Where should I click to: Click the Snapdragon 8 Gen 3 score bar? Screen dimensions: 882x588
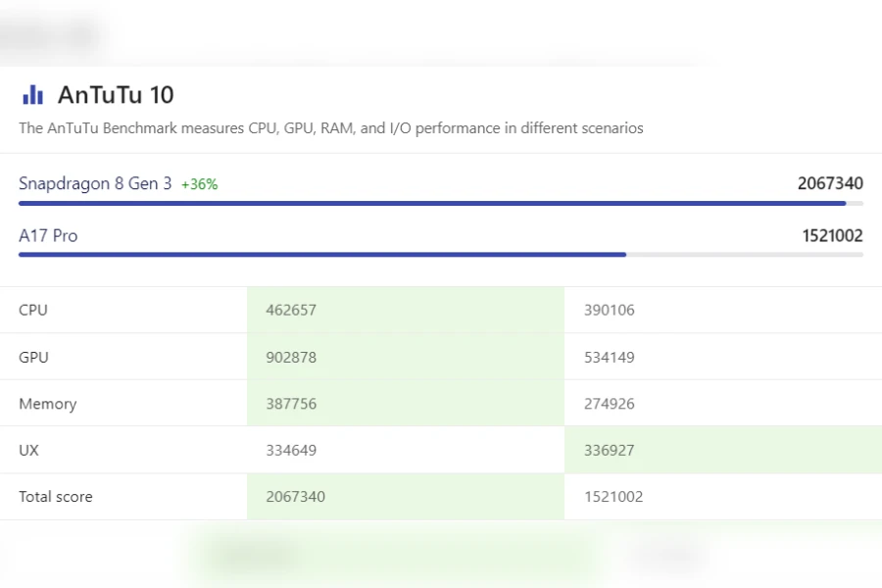(441, 203)
